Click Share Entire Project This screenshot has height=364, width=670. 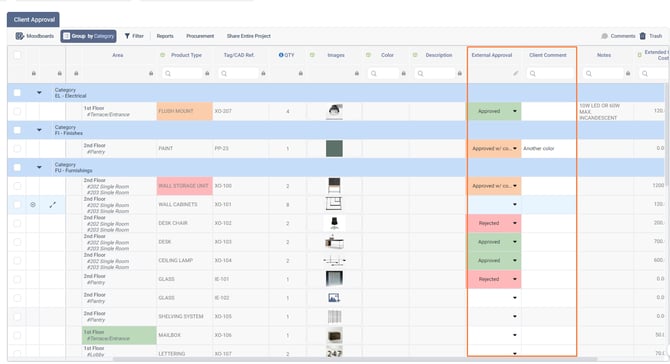point(249,36)
